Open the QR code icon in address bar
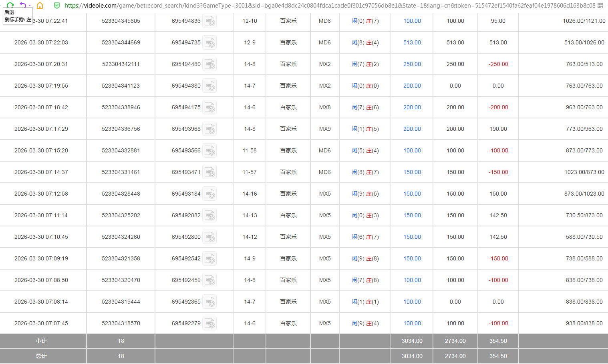The height and width of the screenshot is (364, 608). coord(600,6)
